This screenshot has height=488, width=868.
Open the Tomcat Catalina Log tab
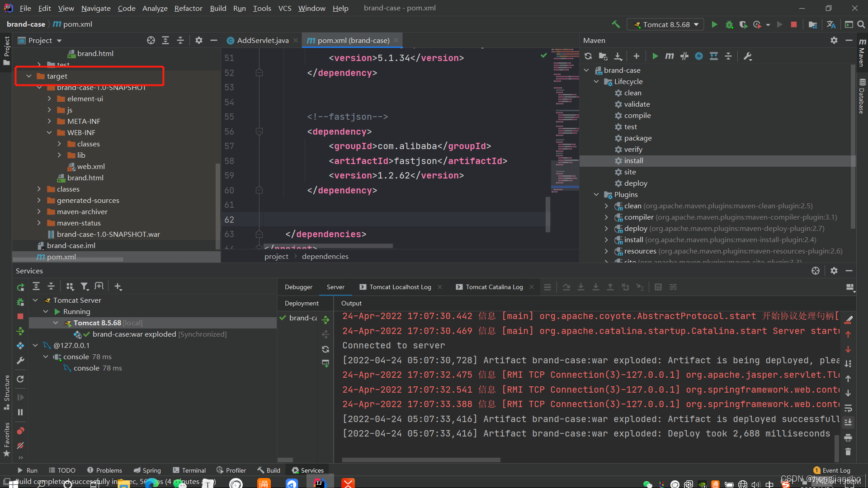[494, 287]
